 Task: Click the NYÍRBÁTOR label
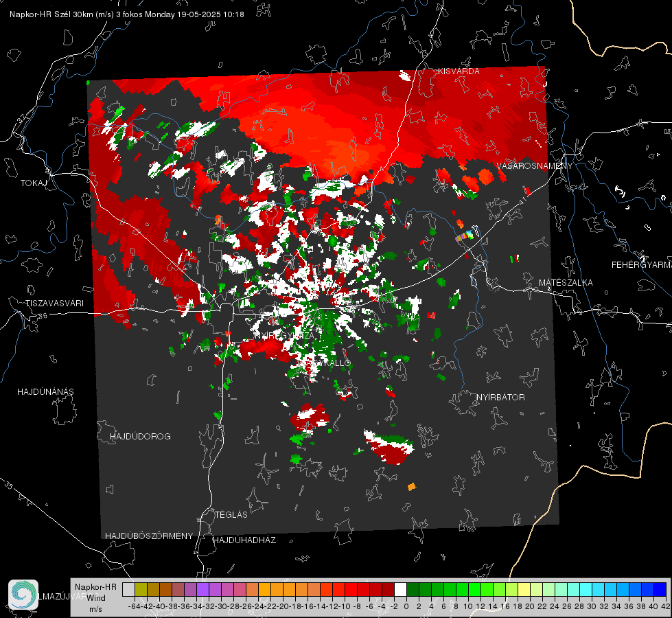tap(500, 398)
